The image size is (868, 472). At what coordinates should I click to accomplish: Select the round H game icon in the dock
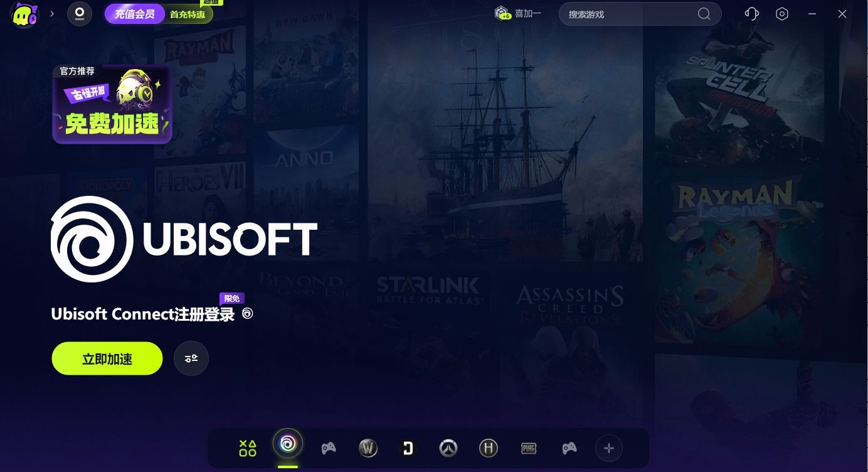pos(489,448)
